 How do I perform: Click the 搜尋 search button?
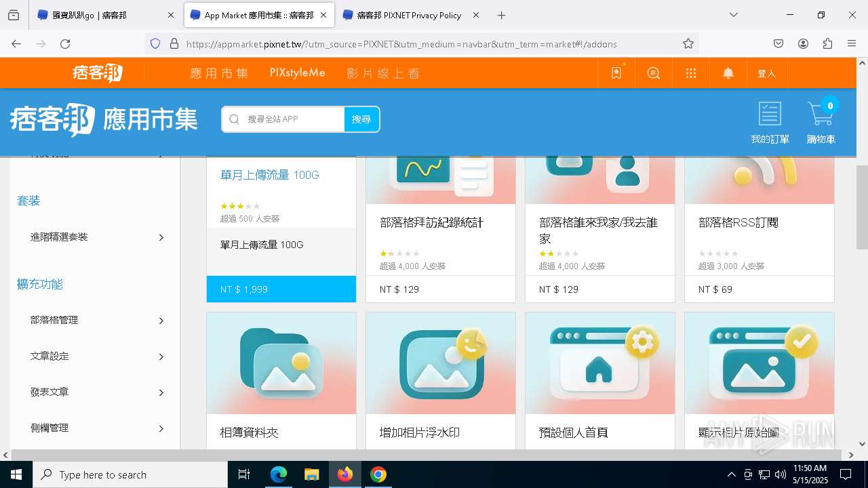361,119
